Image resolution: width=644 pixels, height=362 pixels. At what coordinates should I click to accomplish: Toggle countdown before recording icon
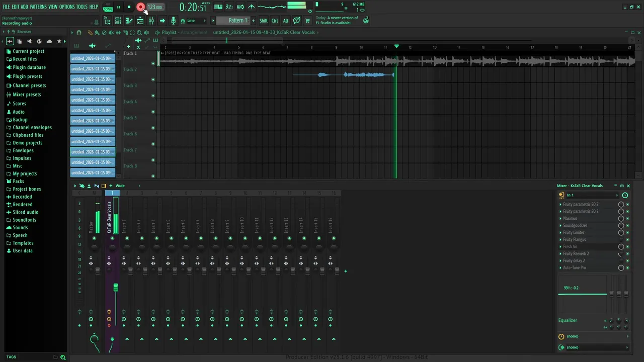point(229,7)
